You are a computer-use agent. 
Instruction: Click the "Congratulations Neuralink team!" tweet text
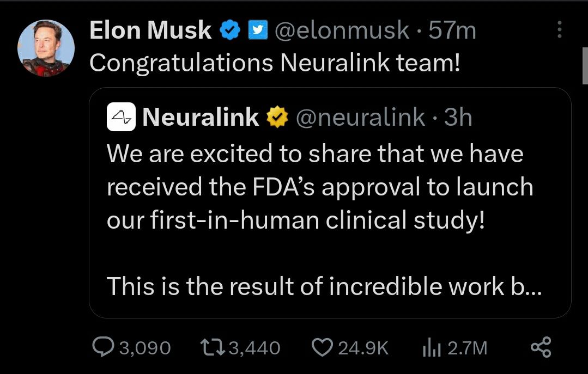pyautogui.click(x=275, y=63)
